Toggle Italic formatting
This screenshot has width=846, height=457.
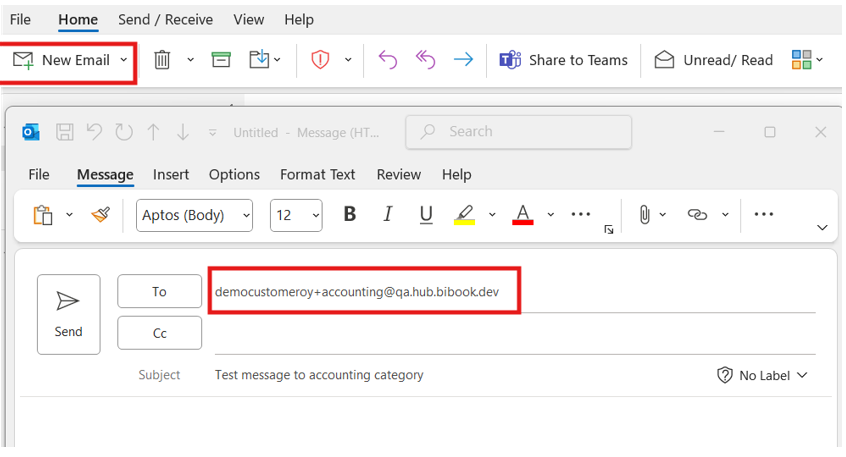[x=387, y=214]
